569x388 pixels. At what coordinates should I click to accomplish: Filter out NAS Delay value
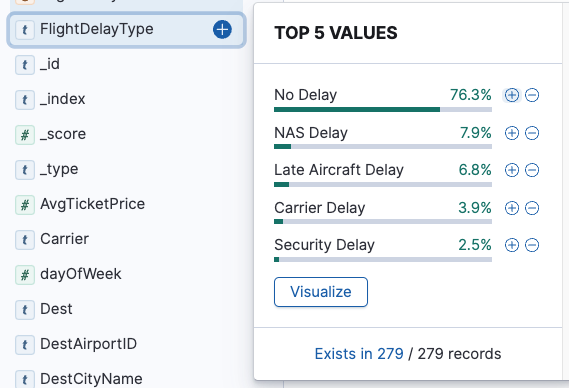coord(532,133)
